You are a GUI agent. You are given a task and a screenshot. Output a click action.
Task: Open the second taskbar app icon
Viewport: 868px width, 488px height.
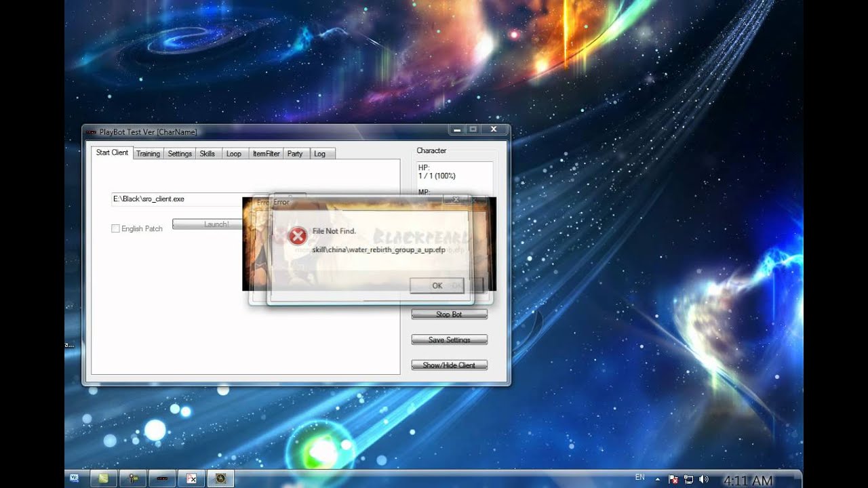(134, 479)
